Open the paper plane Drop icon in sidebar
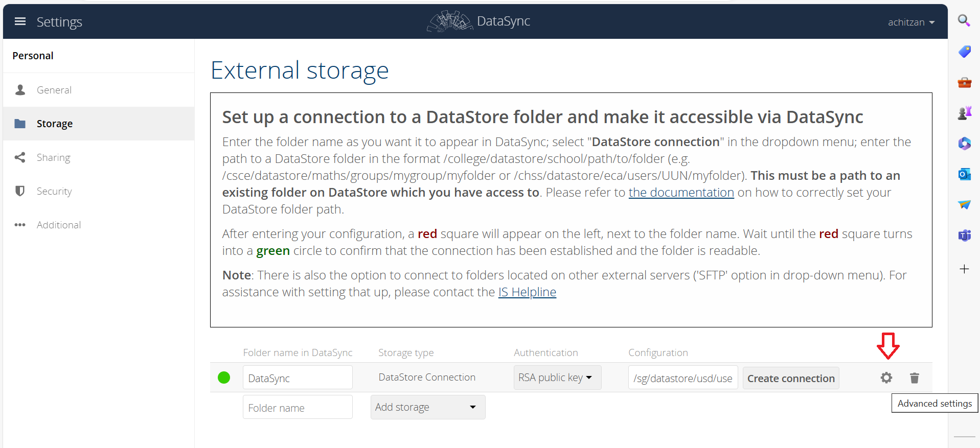The height and width of the screenshot is (448, 980). point(964,205)
